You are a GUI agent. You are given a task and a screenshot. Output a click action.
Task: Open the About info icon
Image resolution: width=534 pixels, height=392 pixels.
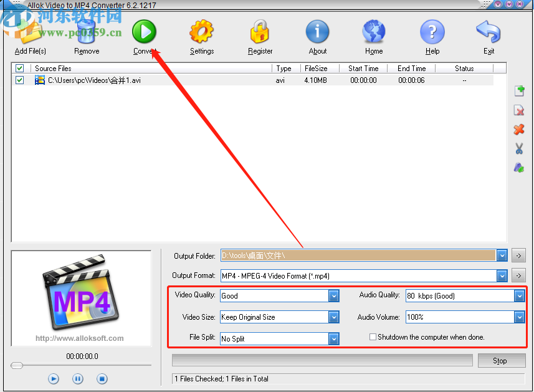pos(317,32)
